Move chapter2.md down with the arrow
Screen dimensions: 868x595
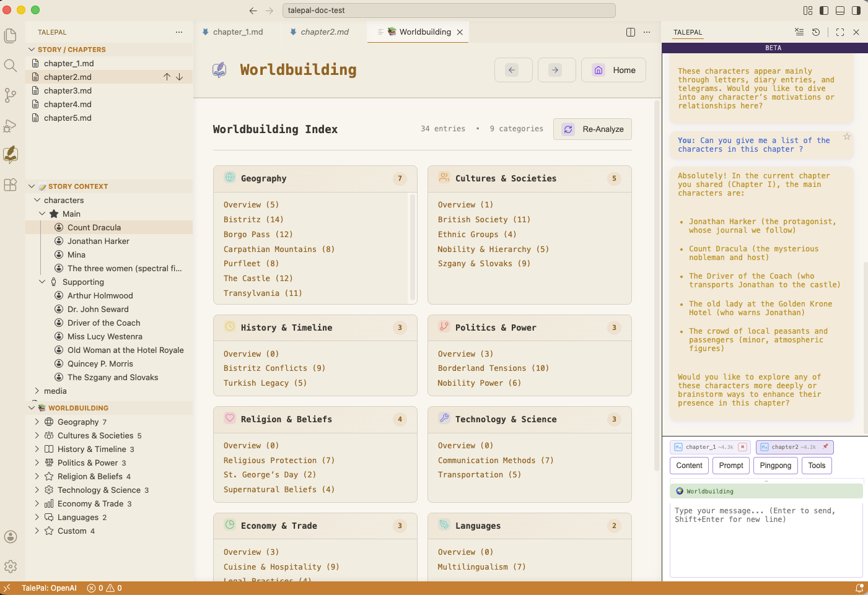pos(180,77)
